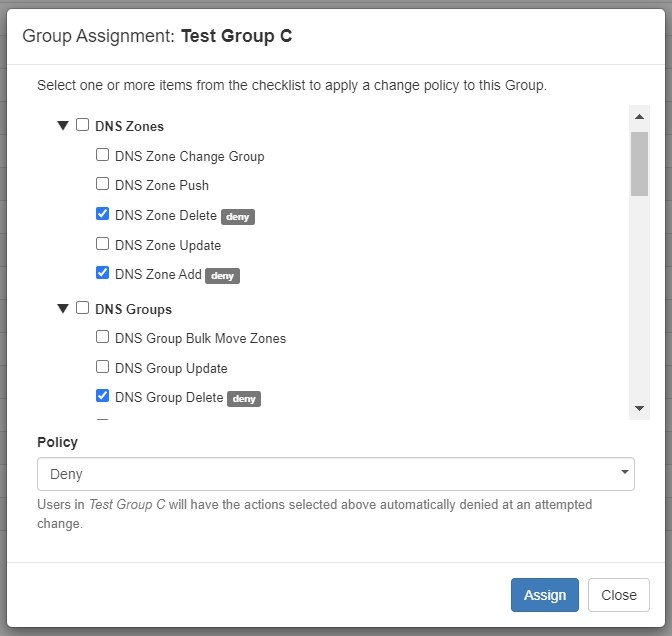Image resolution: width=672 pixels, height=636 pixels.
Task: Uncheck the DNS Zone Add checkbox
Action: 102,273
